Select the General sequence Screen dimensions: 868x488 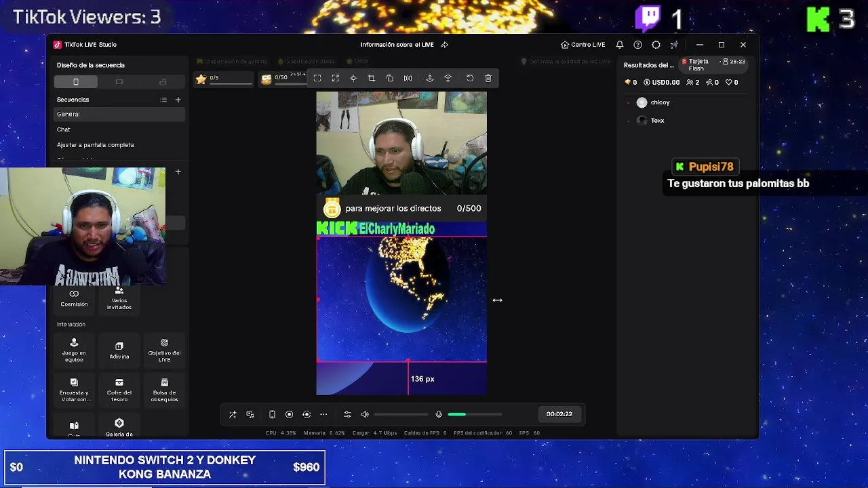[x=119, y=114]
